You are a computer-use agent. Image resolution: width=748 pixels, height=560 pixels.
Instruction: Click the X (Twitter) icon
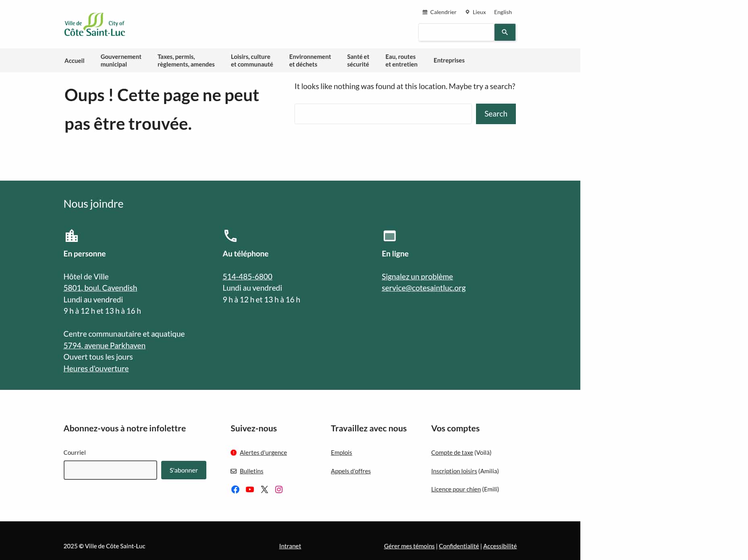click(264, 489)
